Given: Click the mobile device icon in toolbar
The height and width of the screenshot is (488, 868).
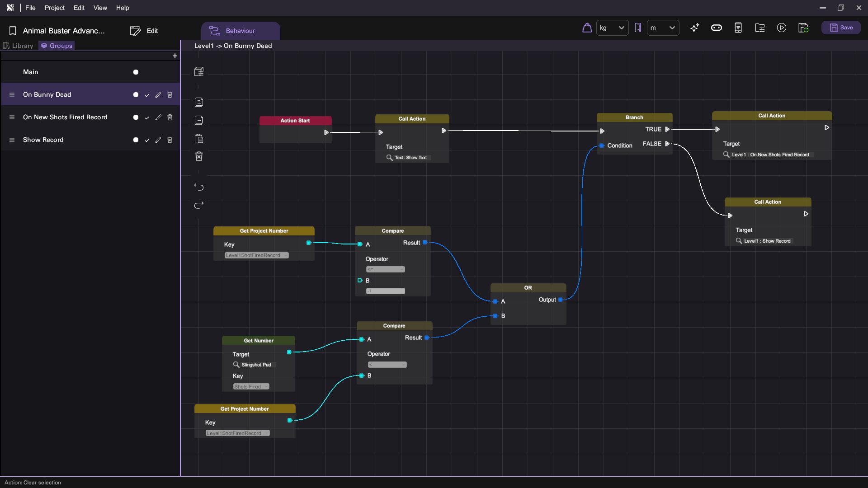Looking at the screenshot, I should [x=738, y=28].
